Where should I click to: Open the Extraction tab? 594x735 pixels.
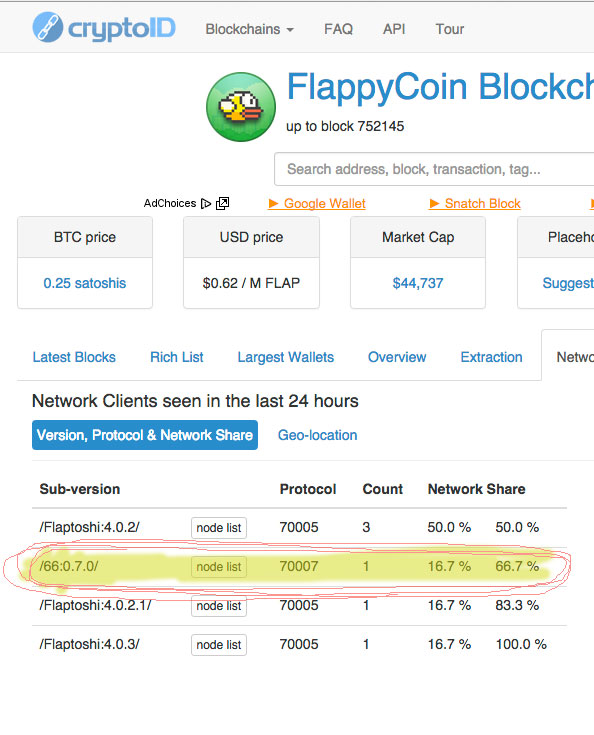point(491,357)
